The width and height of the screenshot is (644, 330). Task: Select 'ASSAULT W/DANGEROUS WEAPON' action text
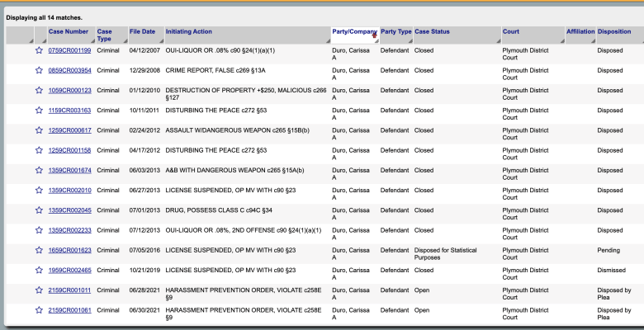217,130
